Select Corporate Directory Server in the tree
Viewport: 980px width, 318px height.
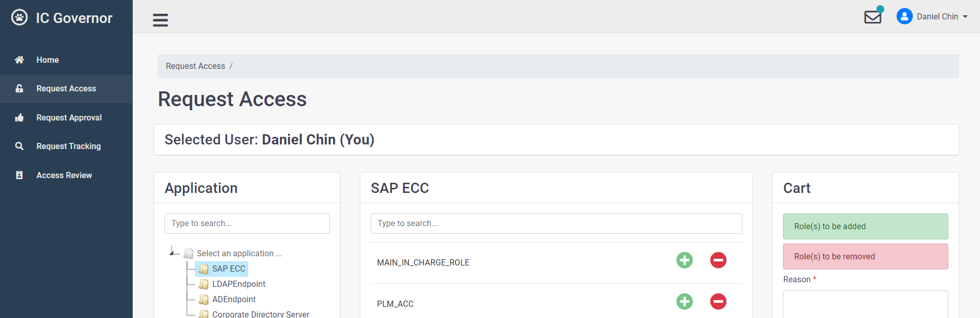tap(261, 314)
